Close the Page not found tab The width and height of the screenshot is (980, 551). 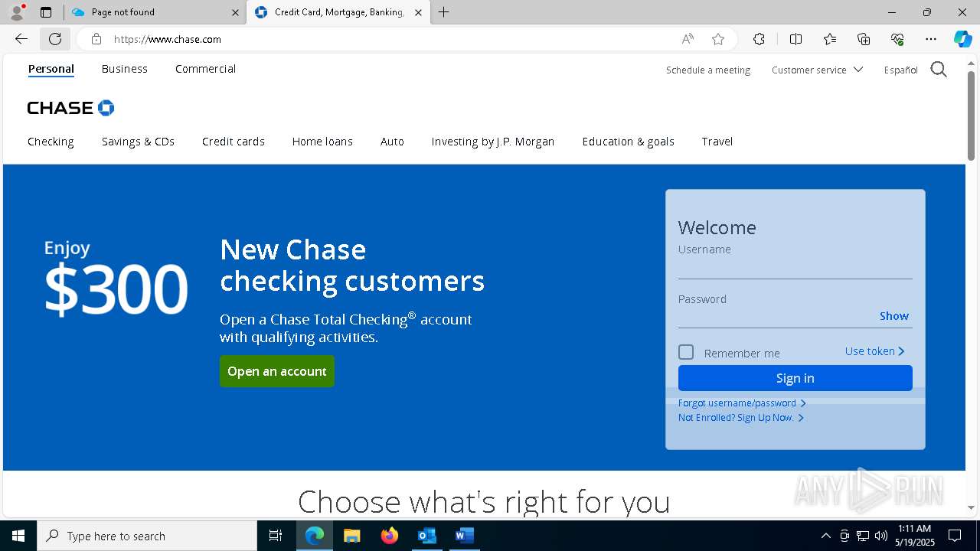(x=235, y=12)
